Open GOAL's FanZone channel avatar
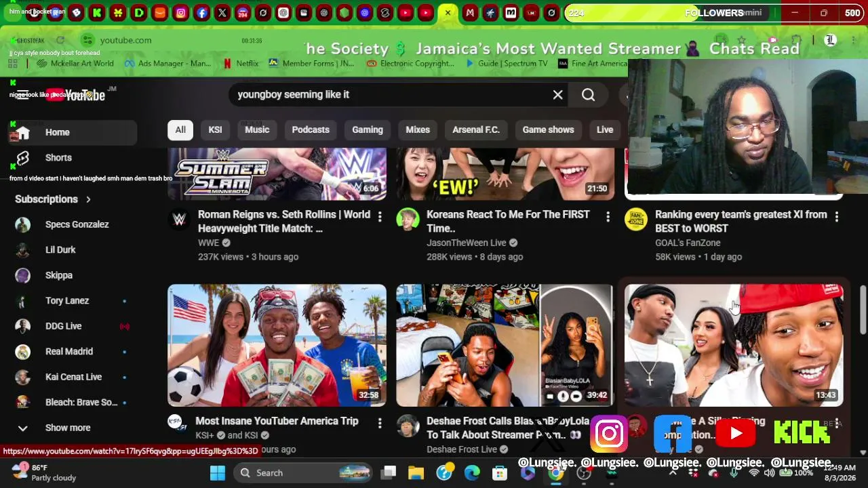The image size is (868, 488). [x=636, y=220]
